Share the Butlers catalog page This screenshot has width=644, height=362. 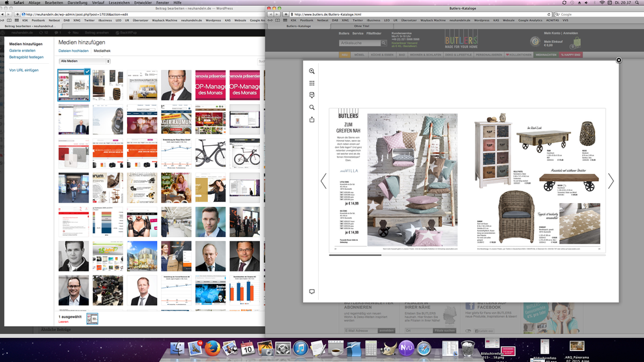[312, 119]
